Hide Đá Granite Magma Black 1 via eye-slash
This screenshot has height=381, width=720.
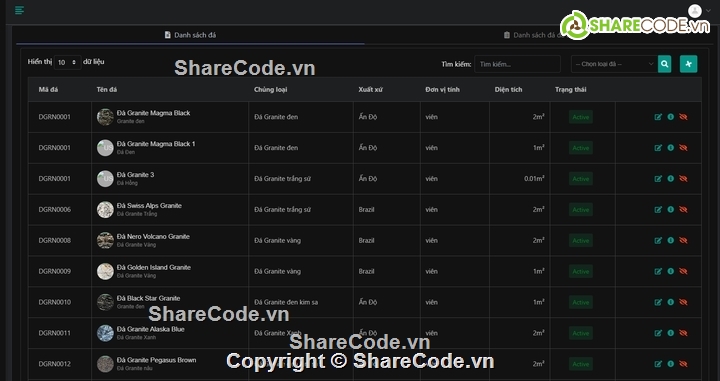[x=683, y=148]
